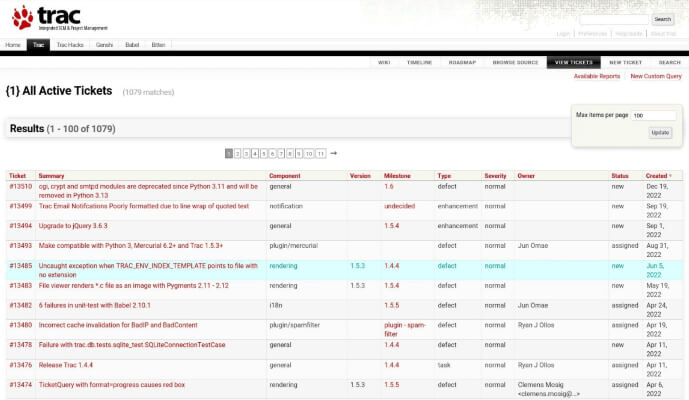
Task: Open the Preferences link
Action: coord(592,34)
